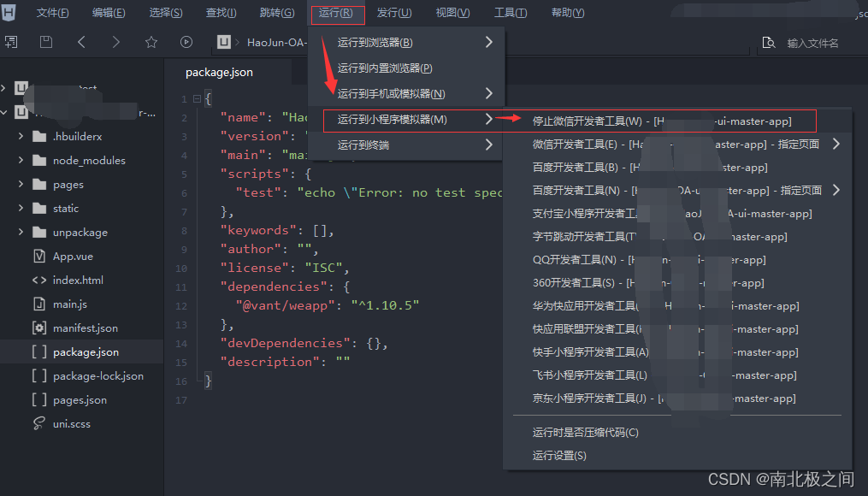Choose 百度开发者工具(B) entry
Image resolution: width=868 pixels, height=496 pixels.
click(677, 168)
